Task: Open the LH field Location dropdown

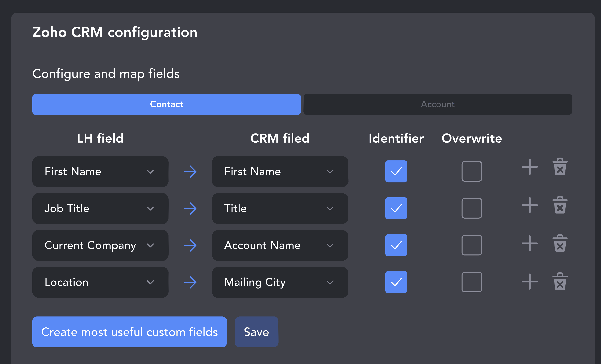Action: coord(100,282)
